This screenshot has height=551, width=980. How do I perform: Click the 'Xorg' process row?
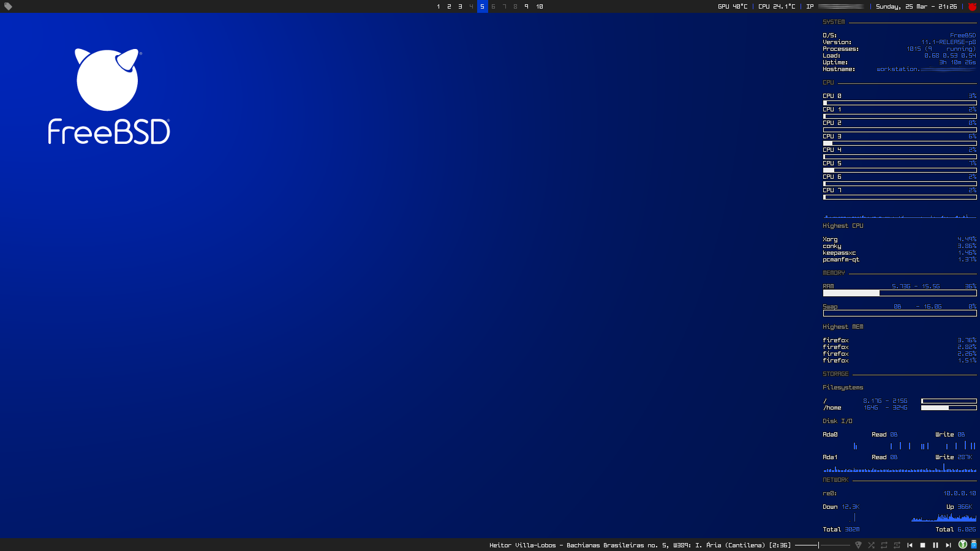click(x=900, y=239)
